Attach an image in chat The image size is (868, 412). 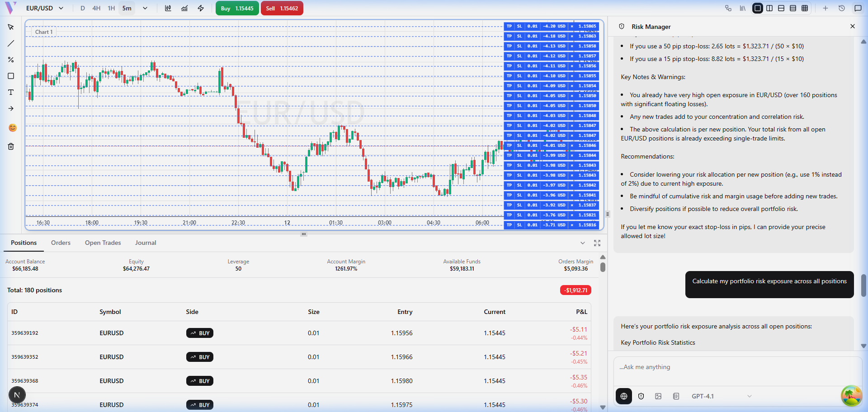[x=658, y=396]
